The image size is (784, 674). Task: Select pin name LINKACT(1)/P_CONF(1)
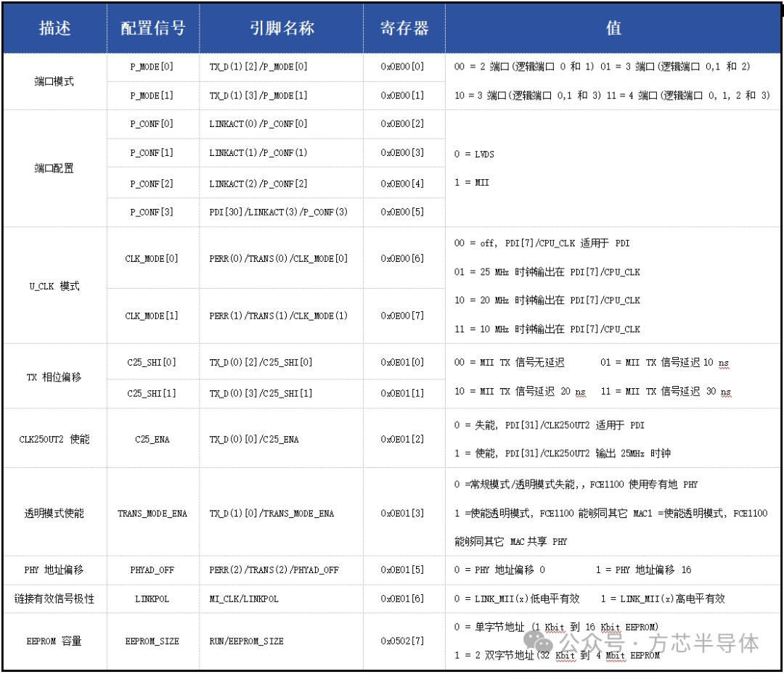258,153
